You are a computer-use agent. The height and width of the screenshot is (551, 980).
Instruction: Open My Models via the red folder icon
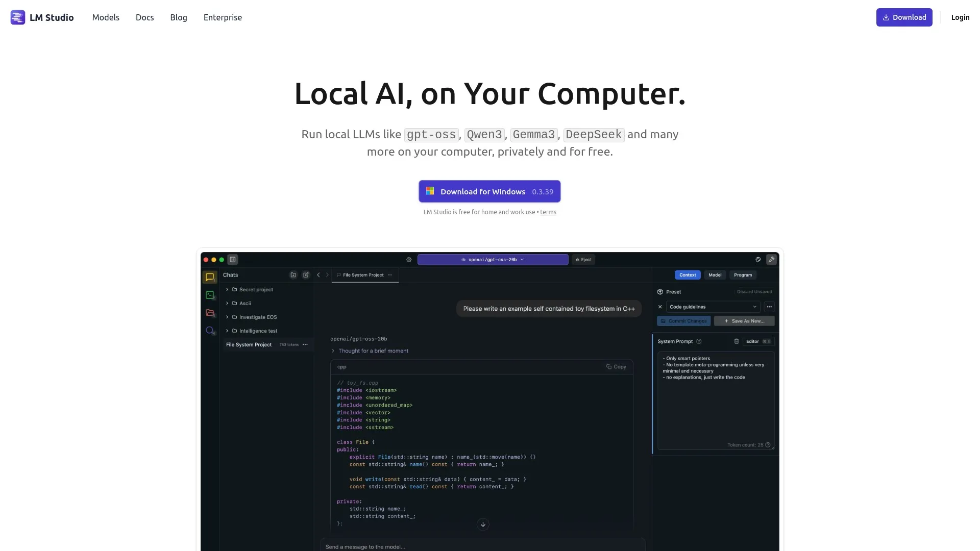coord(210,313)
